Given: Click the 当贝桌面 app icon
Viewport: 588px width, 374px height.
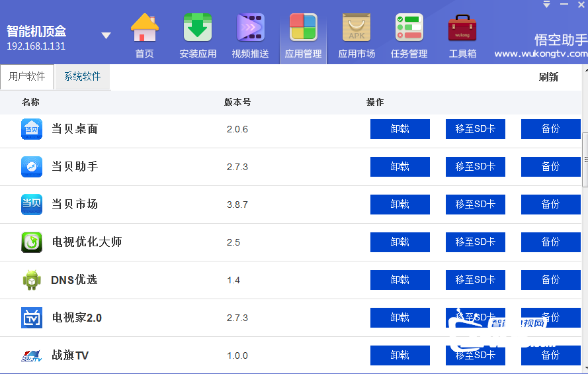Looking at the screenshot, I should [32, 129].
